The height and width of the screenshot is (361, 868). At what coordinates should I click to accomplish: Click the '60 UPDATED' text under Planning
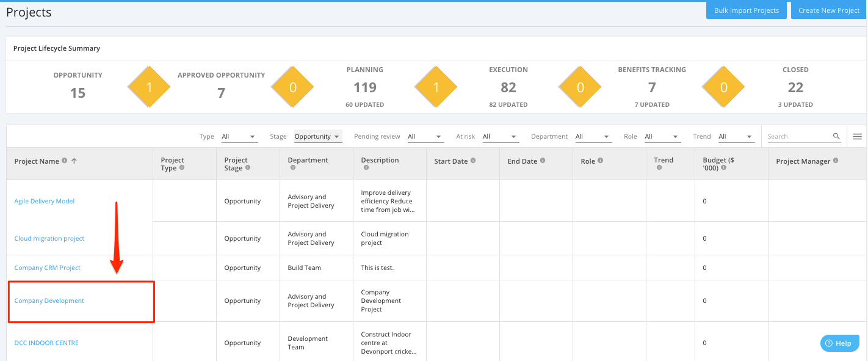click(x=365, y=104)
